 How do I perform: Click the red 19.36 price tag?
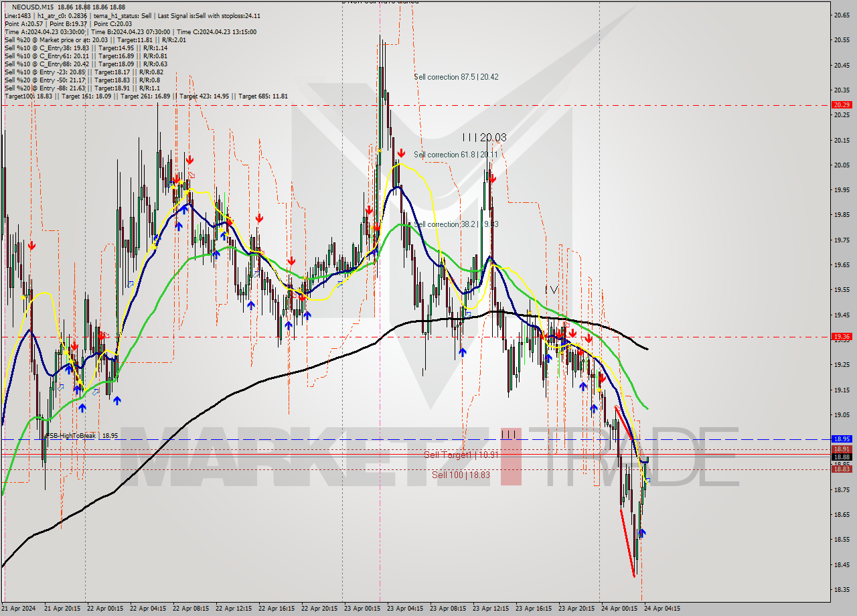[x=842, y=336]
